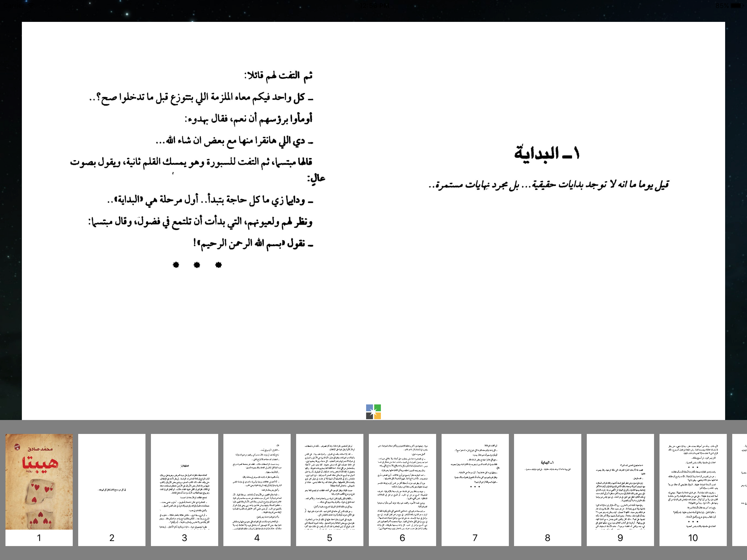This screenshot has width=747, height=560.
Task: Click the line 'دي اللي هانقرا منها'
Action: coord(234,141)
